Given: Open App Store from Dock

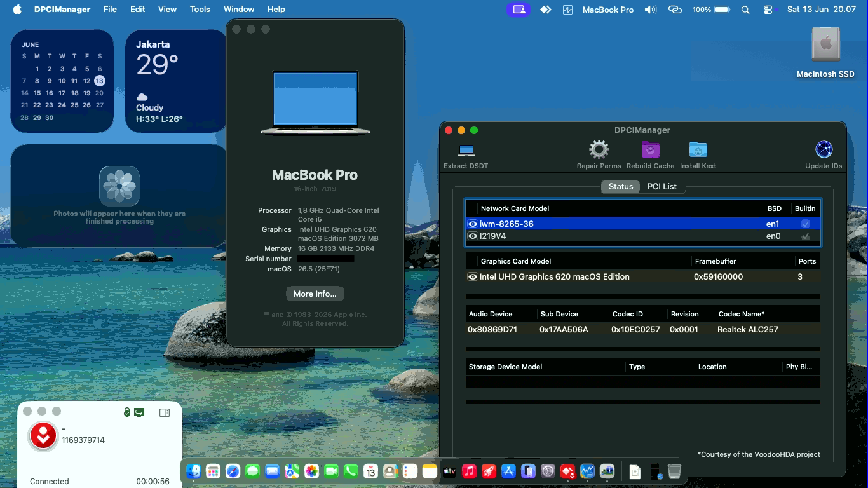Looking at the screenshot, I should 508,471.
